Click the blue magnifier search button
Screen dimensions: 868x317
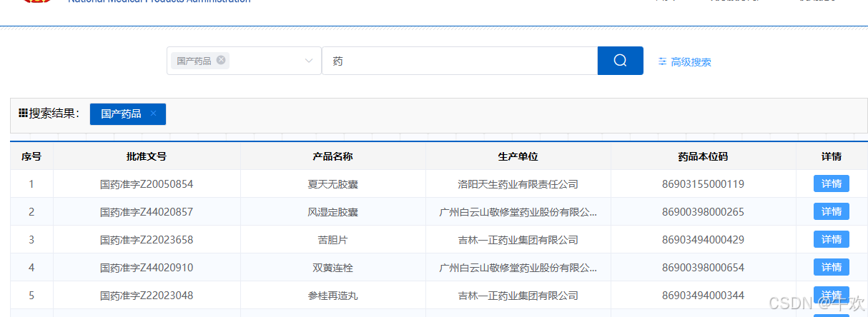pyautogui.click(x=620, y=61)
